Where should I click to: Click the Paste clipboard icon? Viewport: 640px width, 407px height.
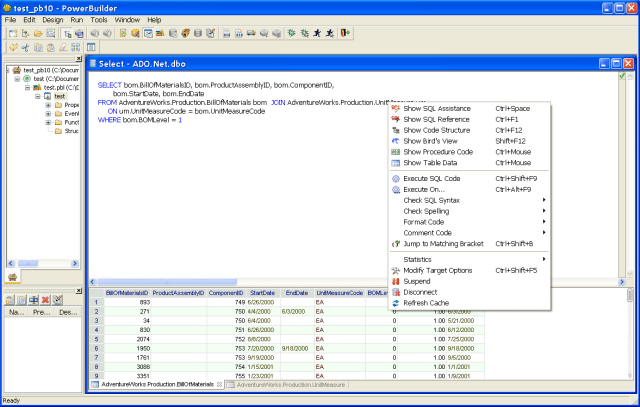(x=51, y=48)
